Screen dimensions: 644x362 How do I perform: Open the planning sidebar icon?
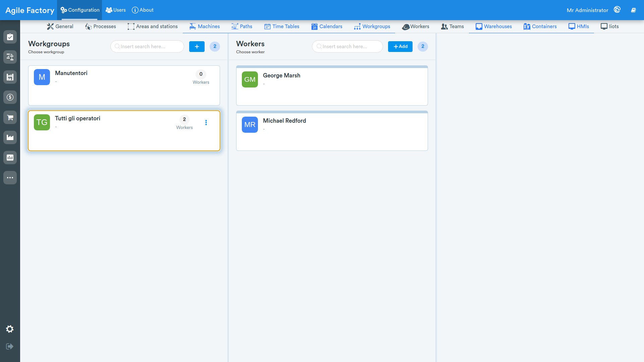pyautogui.click(x=10, y=57)
